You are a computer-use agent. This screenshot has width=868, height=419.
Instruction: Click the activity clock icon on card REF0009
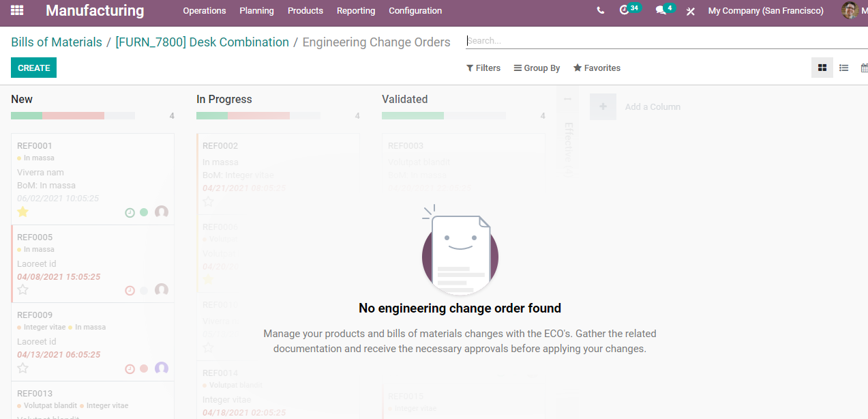click(x=130, y=369)
